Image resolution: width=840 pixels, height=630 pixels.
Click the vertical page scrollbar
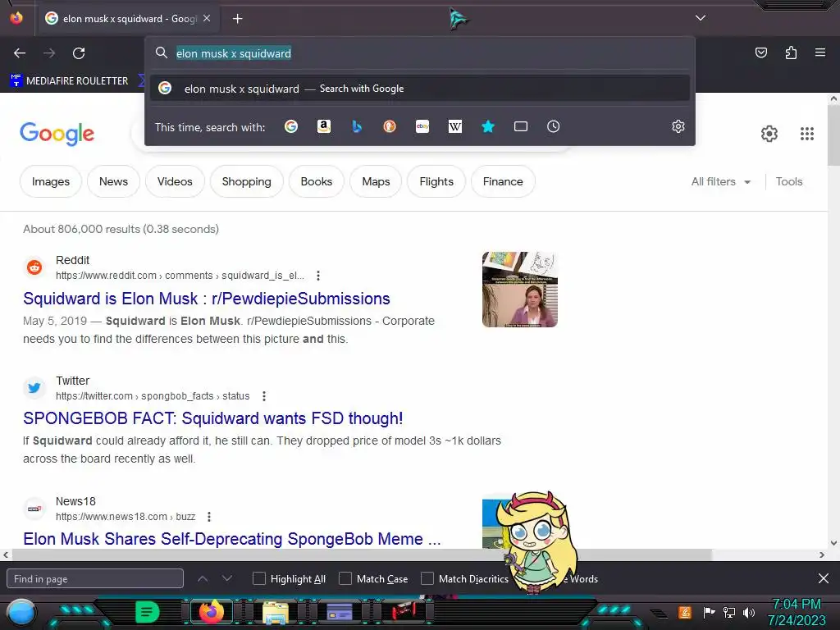(833, 134)
